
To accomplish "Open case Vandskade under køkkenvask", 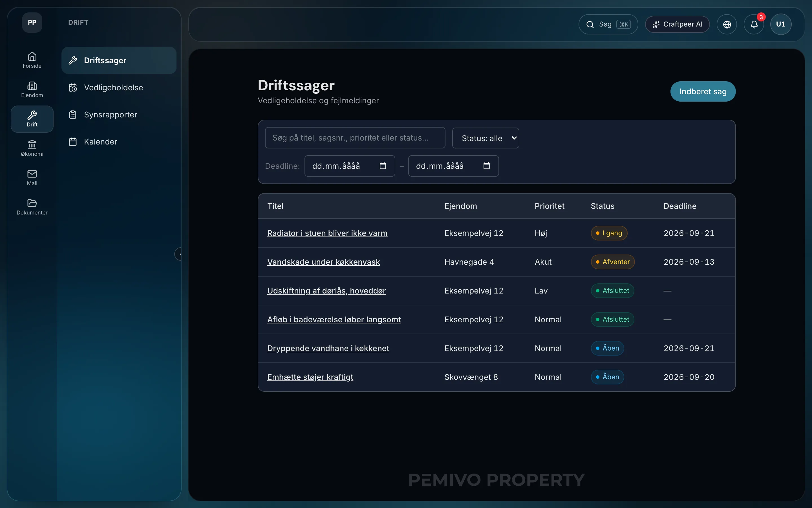I will tap(323, 262).
